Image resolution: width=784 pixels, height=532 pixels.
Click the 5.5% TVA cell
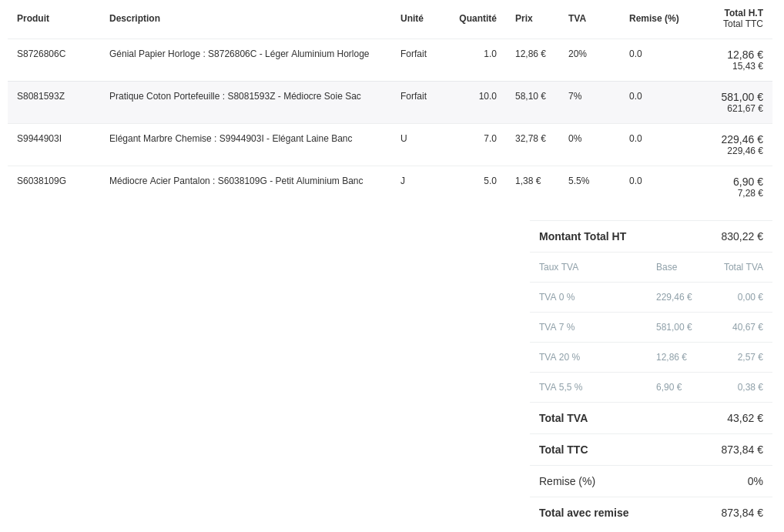click(578, 181)
